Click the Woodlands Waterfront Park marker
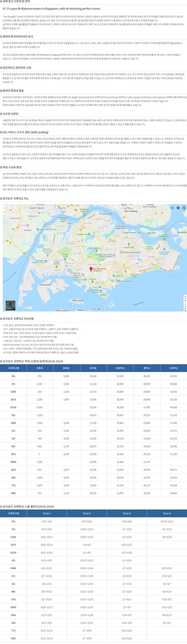Screen dimensions: 187x644 pyautogui.click(x=84, y=215)
